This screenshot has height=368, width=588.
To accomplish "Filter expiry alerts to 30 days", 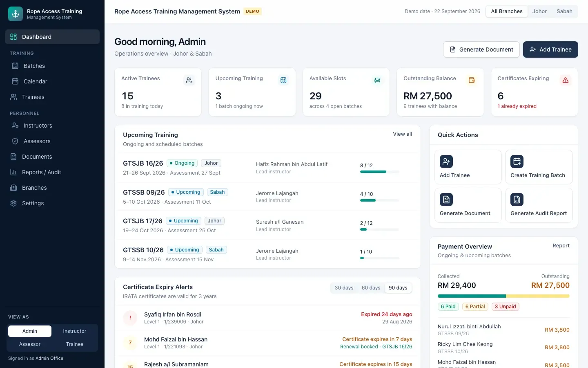I will point(344,288).
